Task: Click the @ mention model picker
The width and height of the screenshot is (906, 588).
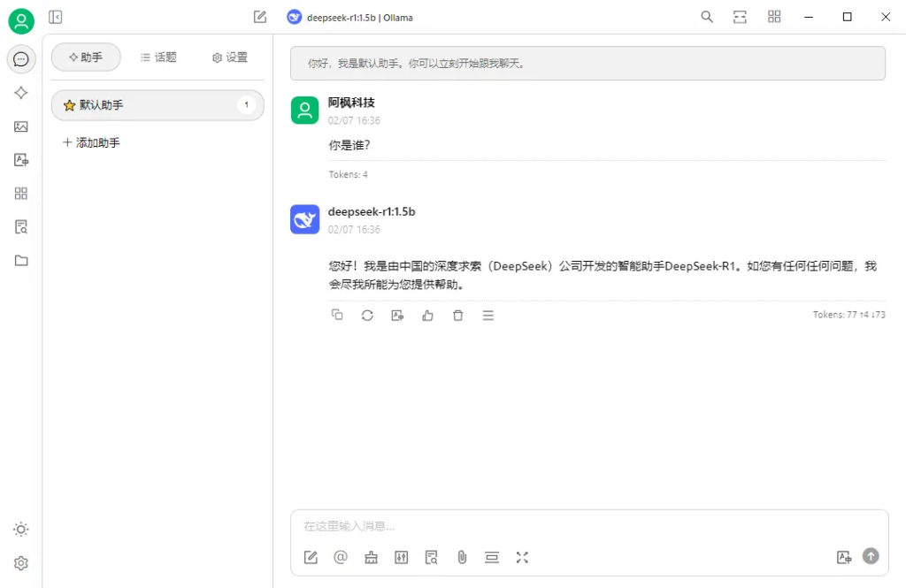Action: pos(341,557)
